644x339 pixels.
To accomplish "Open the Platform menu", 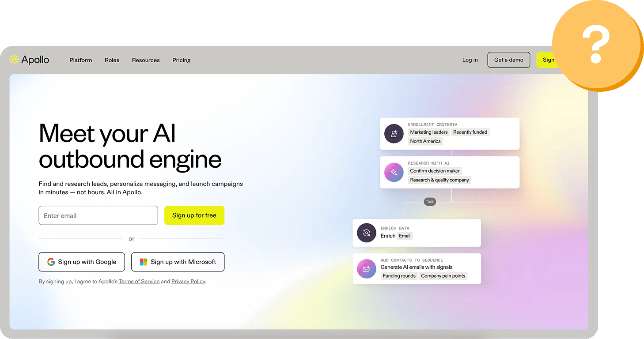I will pos(81,60).
